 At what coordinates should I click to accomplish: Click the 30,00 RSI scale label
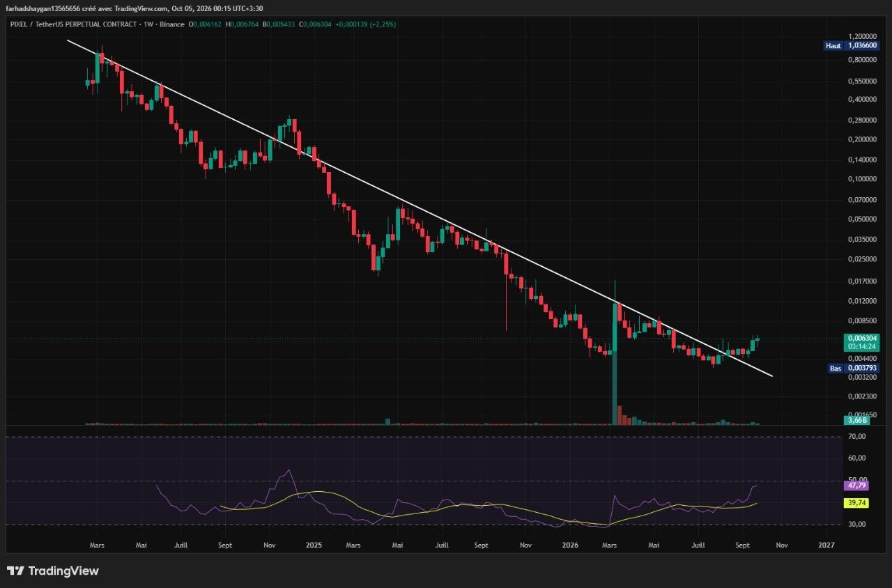[856, 525]
